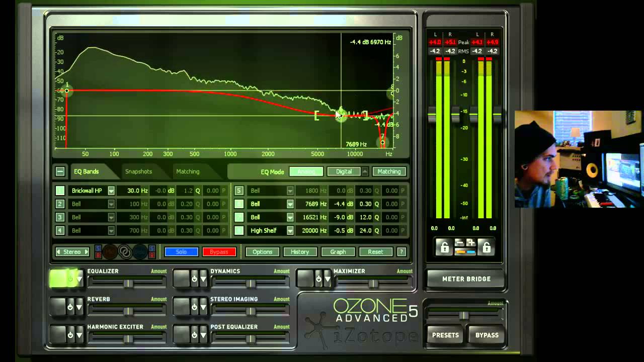Click the Side channel circle icon
Viewport: 644px width, 362px height.
point(140,251)
